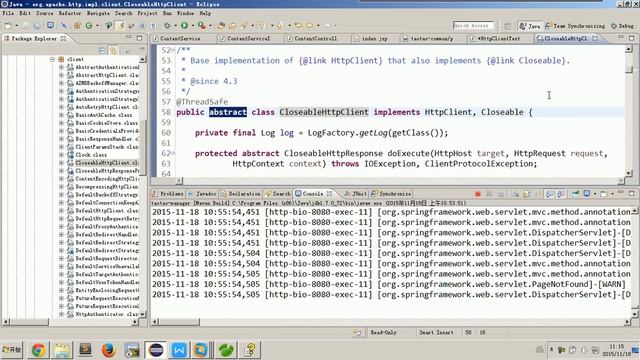Open the Display Selected Console dropdown

[595, 194]
